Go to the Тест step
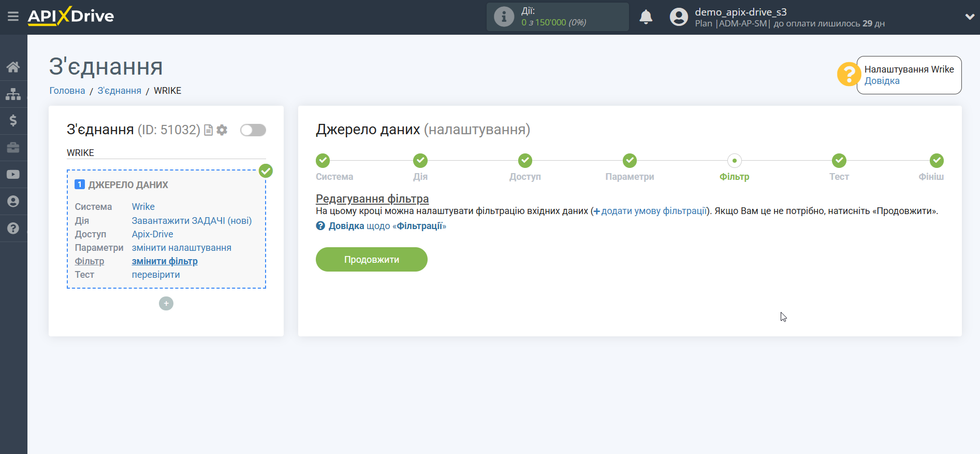Viewport: 980px width, 454px height. pyautogui.click(x=839, y=161)
